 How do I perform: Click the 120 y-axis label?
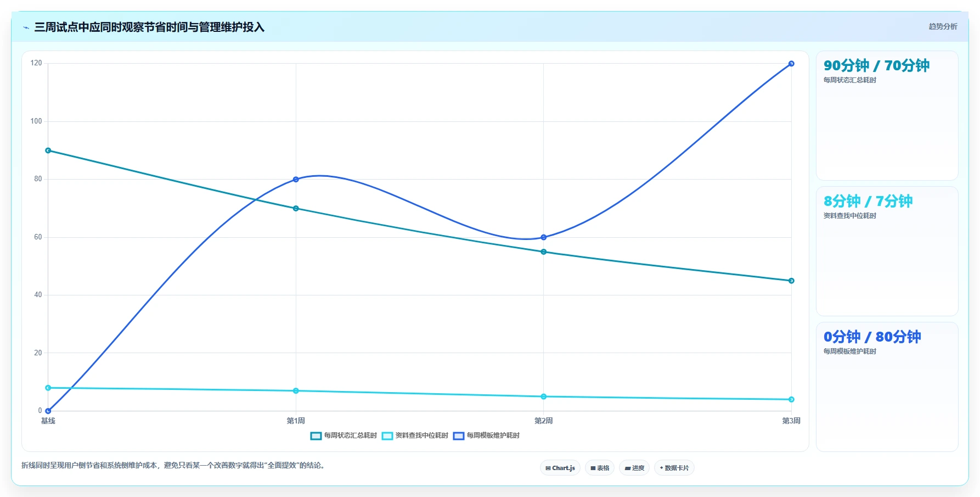(x=36, y=63)
